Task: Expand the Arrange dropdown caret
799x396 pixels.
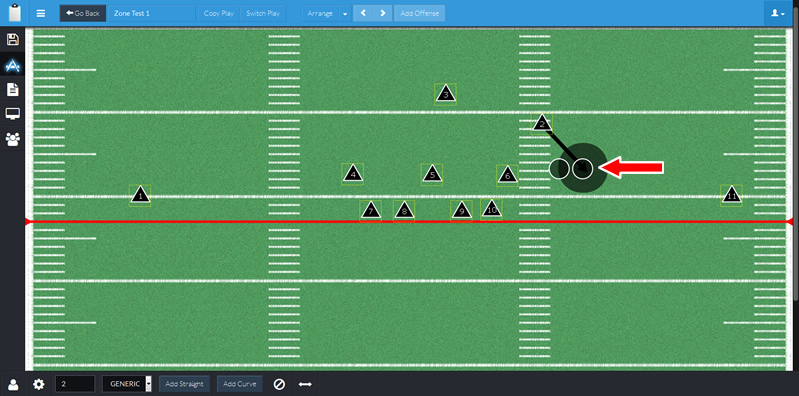Action: 345,13
